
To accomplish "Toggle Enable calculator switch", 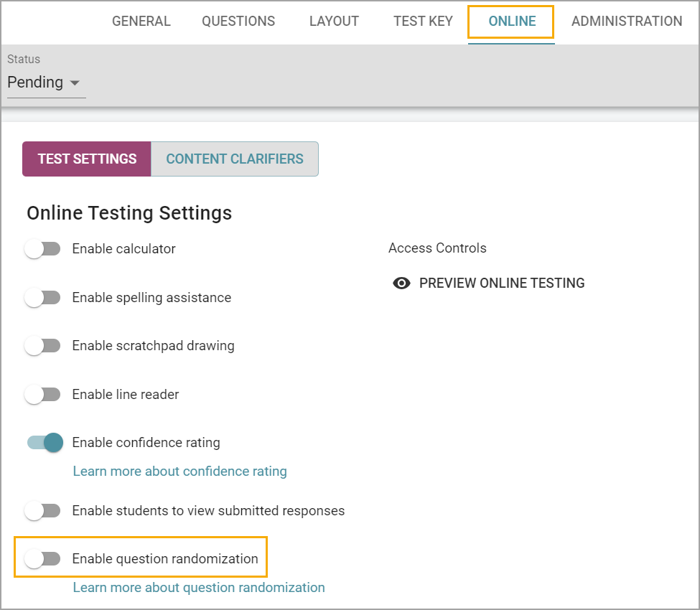I will click(x=43, y=249).
